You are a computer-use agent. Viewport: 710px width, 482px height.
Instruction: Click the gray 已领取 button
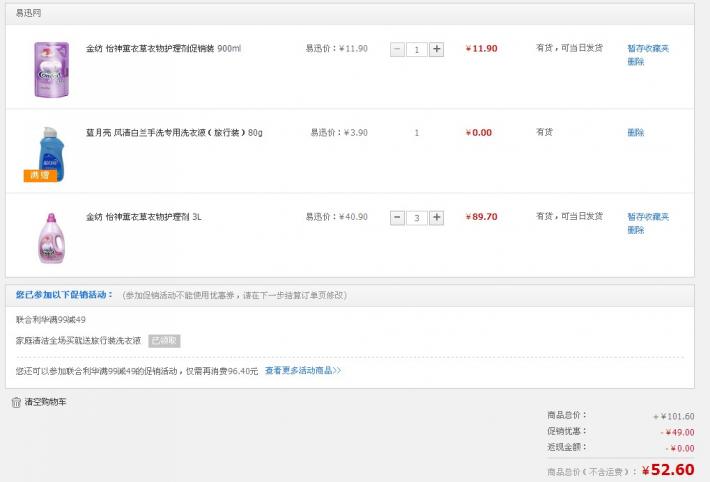pyautogui.click(x=164, y=341)
